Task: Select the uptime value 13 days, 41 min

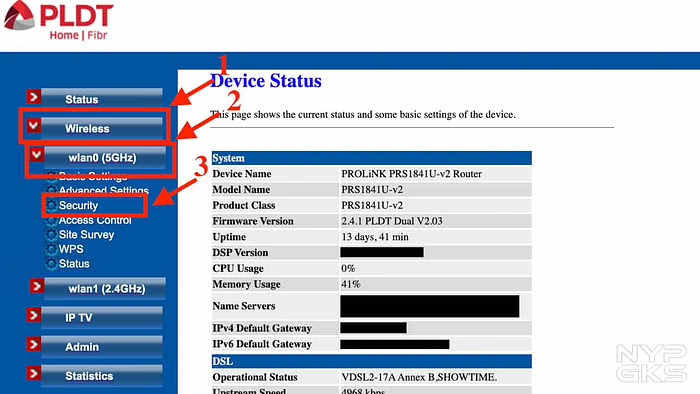Action: click(x=375, y=237)
